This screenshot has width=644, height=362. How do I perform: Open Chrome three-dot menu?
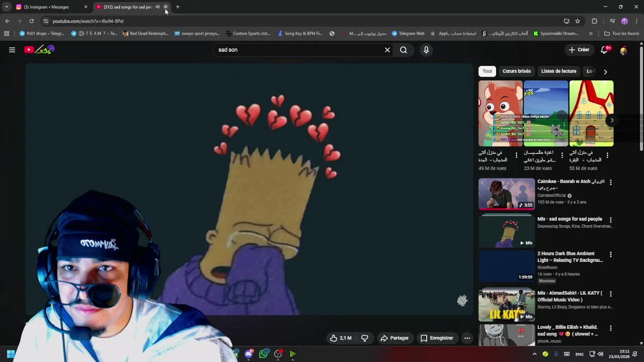tap(637, 21)
